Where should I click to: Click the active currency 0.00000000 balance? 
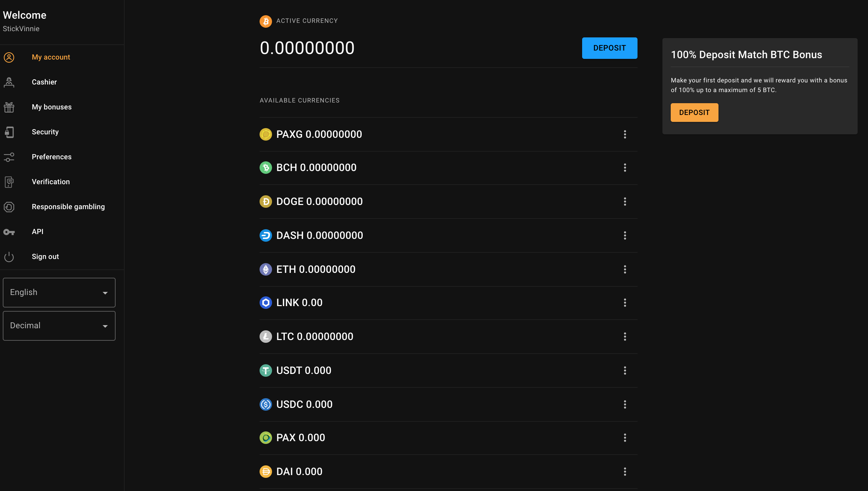tap(307, 48)
